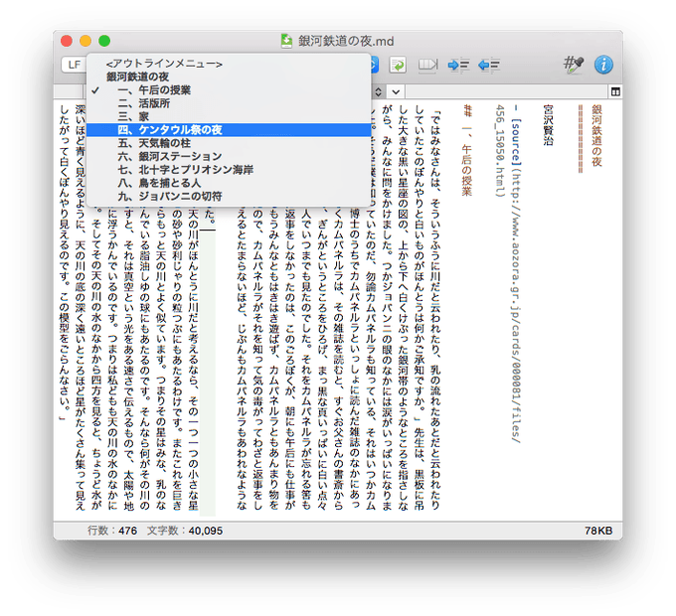This screenshot has height=616, width=676.
Task: Click the # 一、午后の授業 heading in editor
Action: pos(467,150)
